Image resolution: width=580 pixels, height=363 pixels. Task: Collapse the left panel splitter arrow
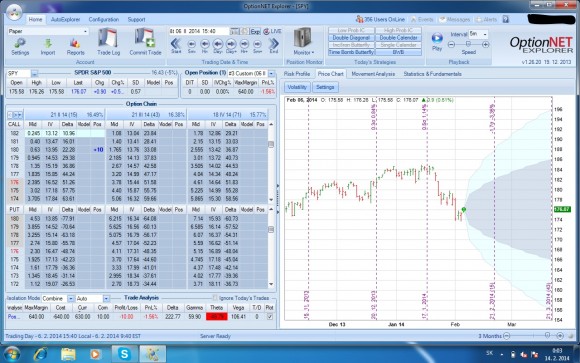coord(278,186)
